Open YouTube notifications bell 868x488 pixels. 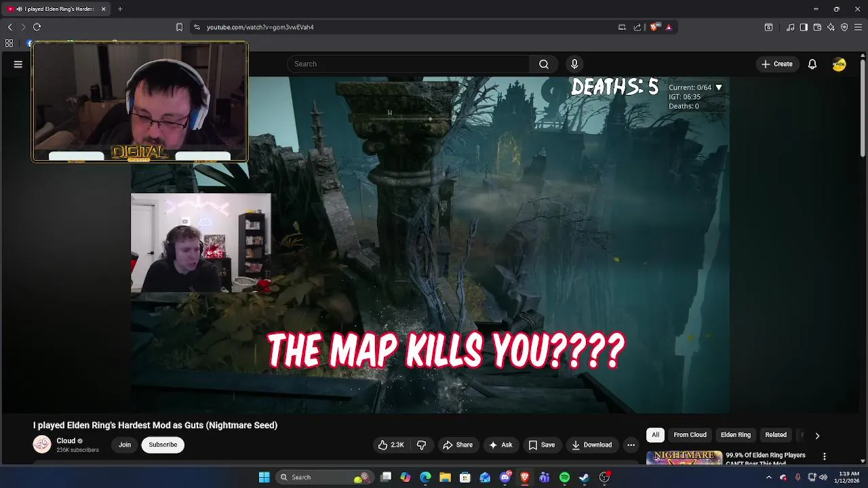pos(812,64)
